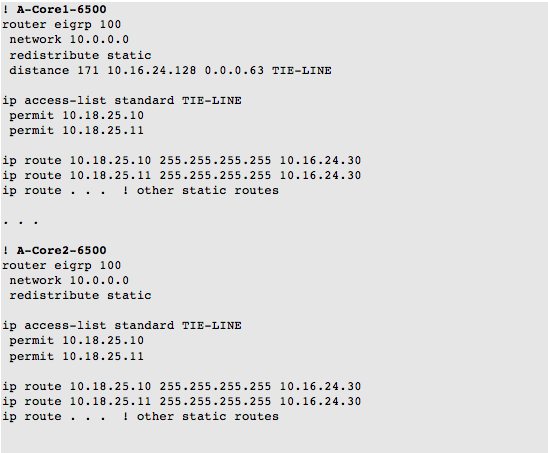Click Core1's static route to 10.18.25.10

(x=181, y=161)
